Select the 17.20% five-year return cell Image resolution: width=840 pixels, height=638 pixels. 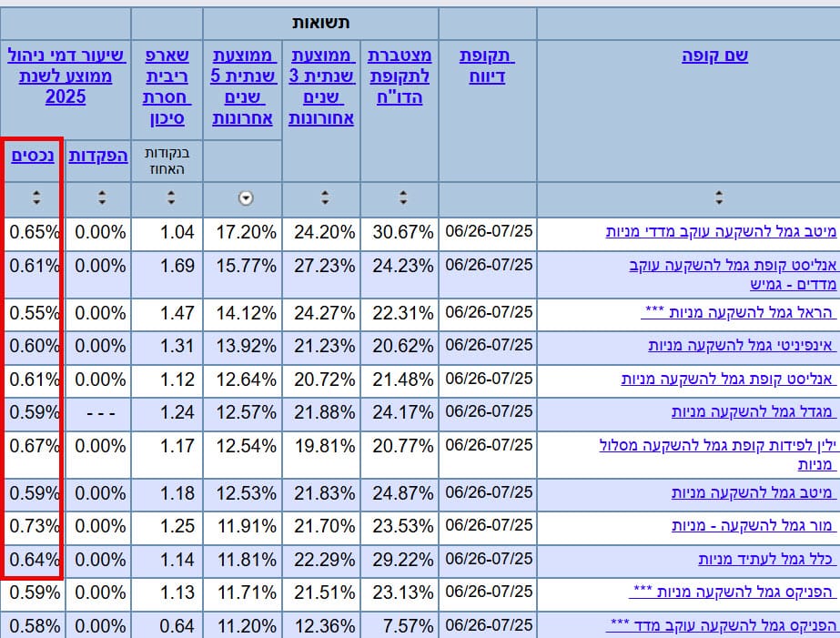coord(243,234)
